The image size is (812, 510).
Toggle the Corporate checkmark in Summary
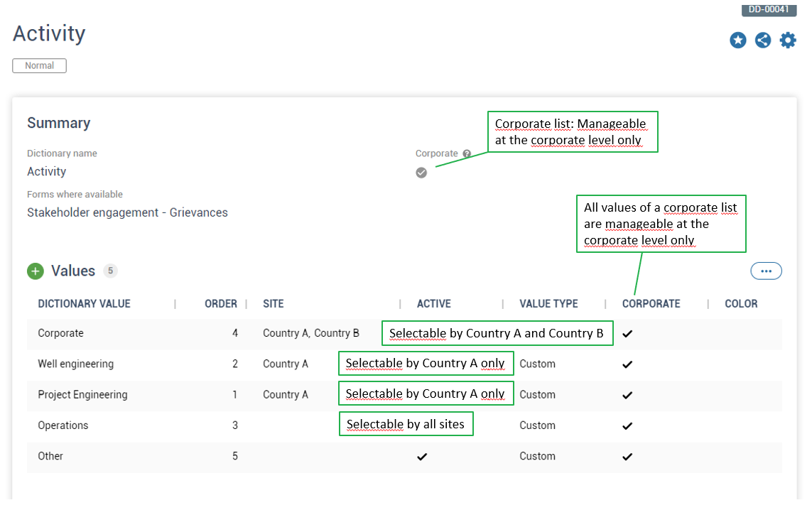coord(421,173)
